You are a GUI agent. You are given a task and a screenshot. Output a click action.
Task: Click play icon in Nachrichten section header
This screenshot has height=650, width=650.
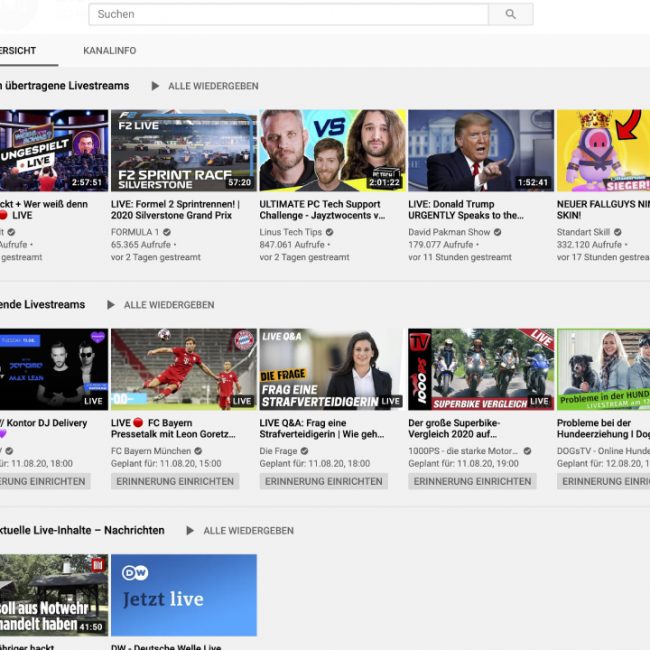(190, 531)
